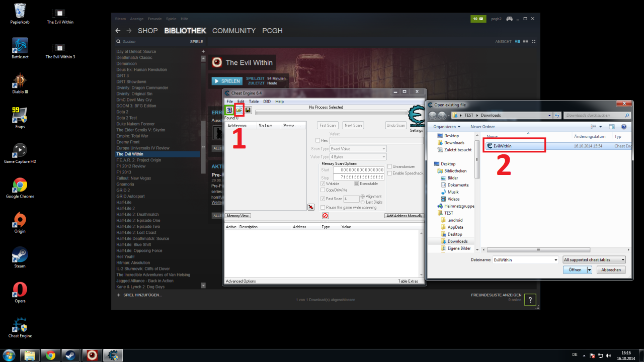Click Neuer Ordner in file dialog
Image resolution: width=644 pixels, height=362 pixels.
click(482, 127)
